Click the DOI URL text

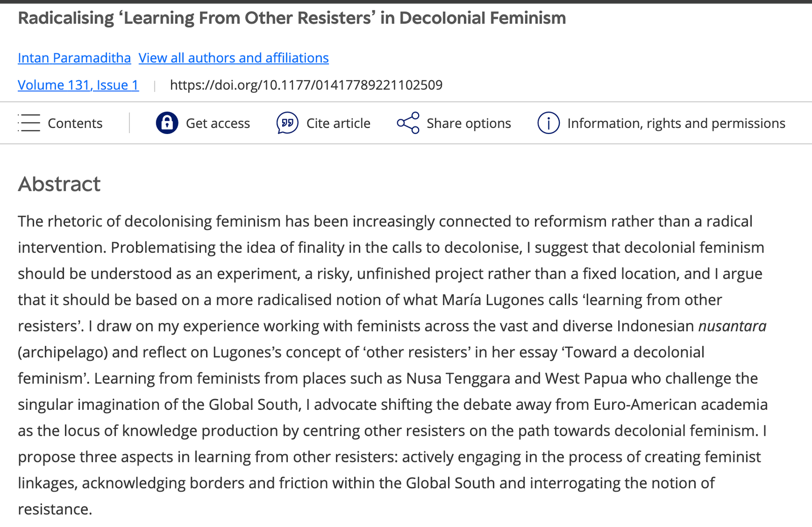click(x=306, y=85)
